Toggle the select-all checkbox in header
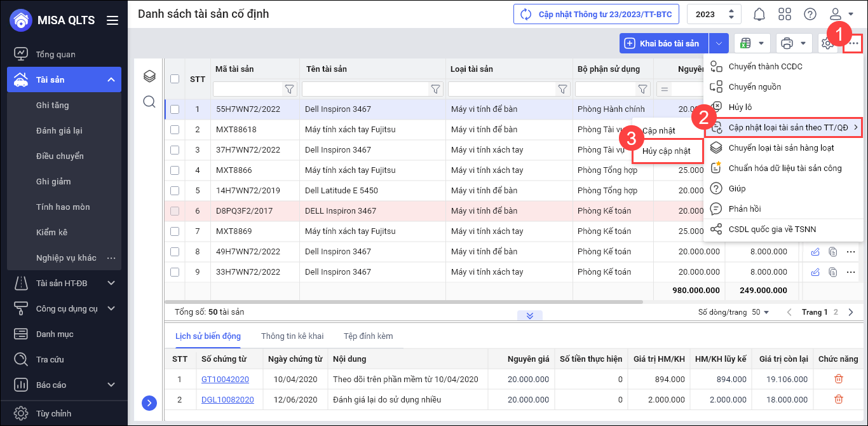Image resolution: width=868 pixels, height=426 pixels. [175, 79]
